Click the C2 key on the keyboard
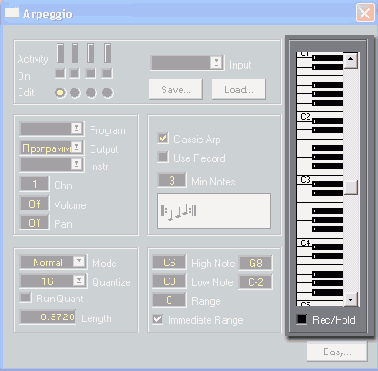The width and height of the screenshot is (378, 371). click(304, 116)
